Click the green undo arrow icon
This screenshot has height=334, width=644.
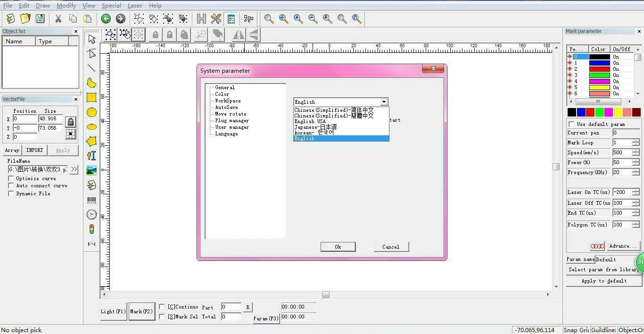point(106,18)
